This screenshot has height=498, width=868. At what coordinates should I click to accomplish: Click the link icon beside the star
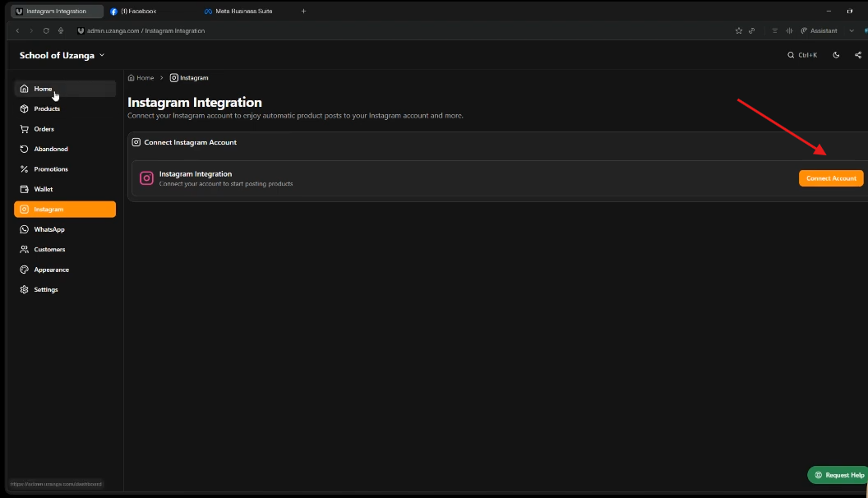(752, 31)
